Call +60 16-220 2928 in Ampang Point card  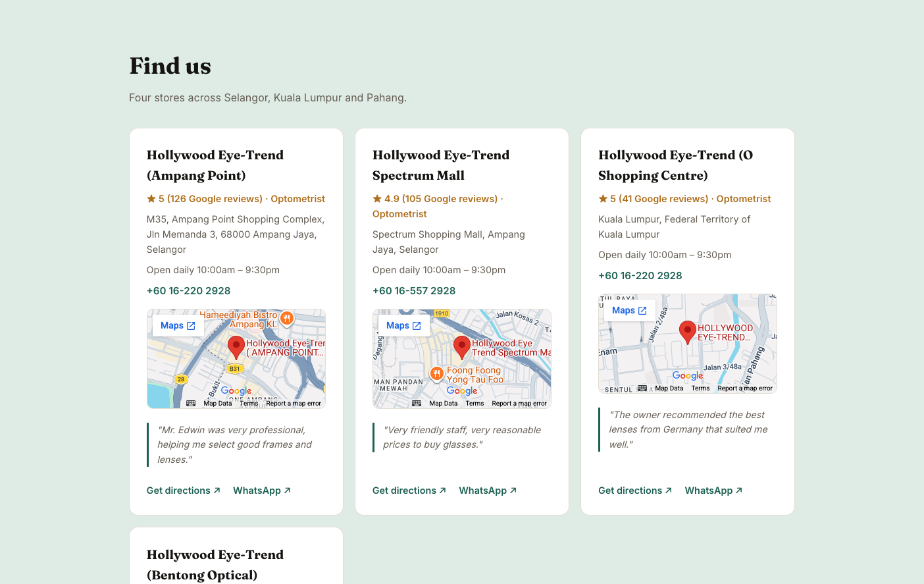click(x=188, y=291)
